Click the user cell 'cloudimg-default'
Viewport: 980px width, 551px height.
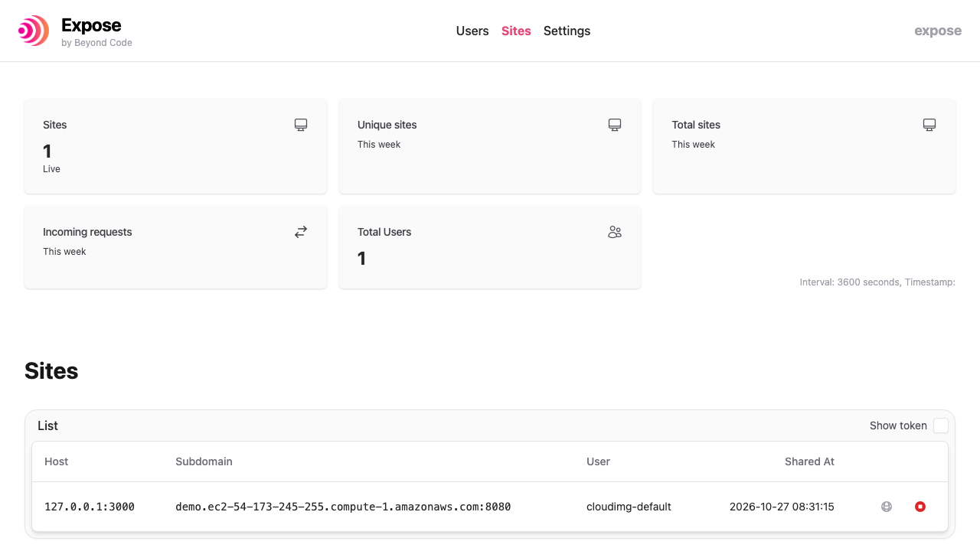coord(629,507)
